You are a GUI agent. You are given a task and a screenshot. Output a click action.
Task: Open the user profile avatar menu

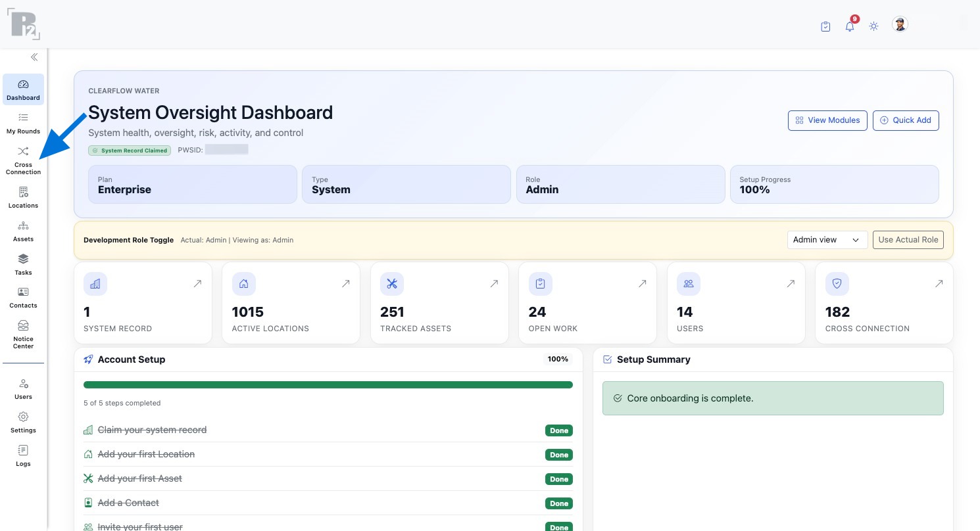900,25
